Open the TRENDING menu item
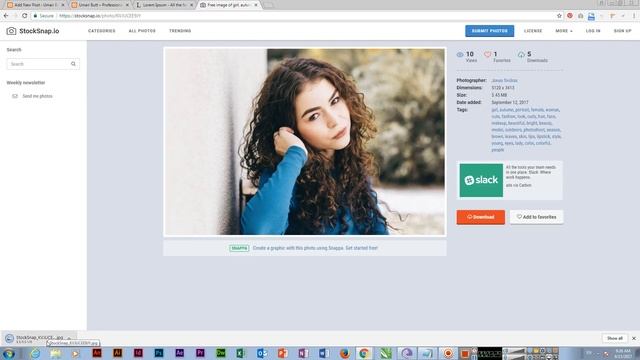This screenshot has width=640, height=360. (180, 31)
